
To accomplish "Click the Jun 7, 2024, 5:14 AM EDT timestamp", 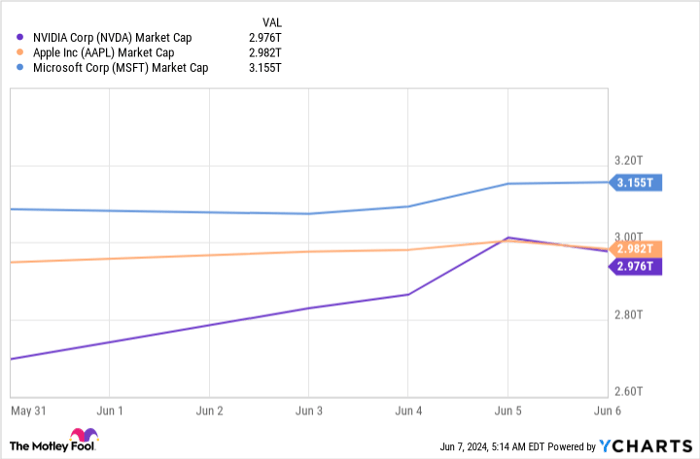I will [x=492, y=446].
